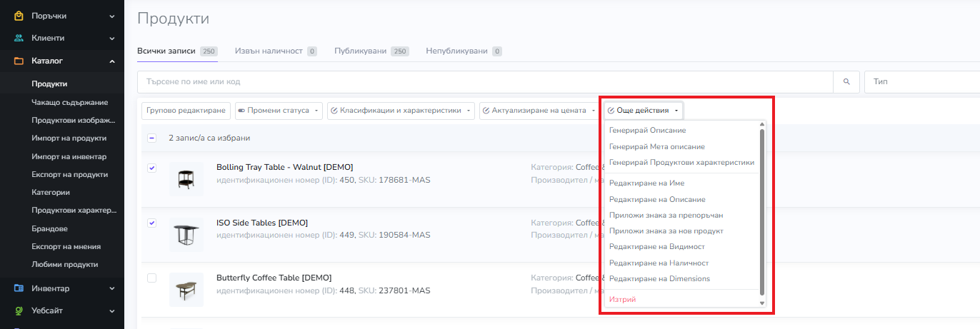Click the Инвентар sidebar icon
The height and width of the screenshot is (329, 980).
click(19, 288)
